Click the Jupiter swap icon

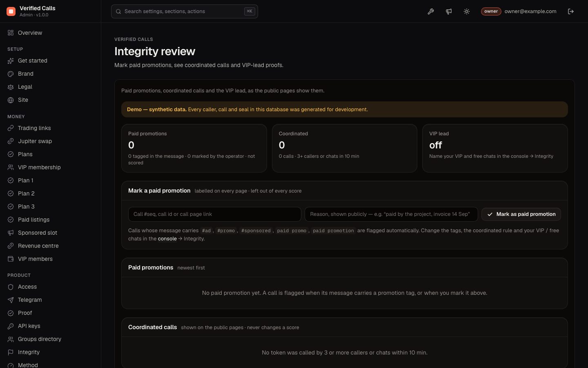(x=11, y=141)
